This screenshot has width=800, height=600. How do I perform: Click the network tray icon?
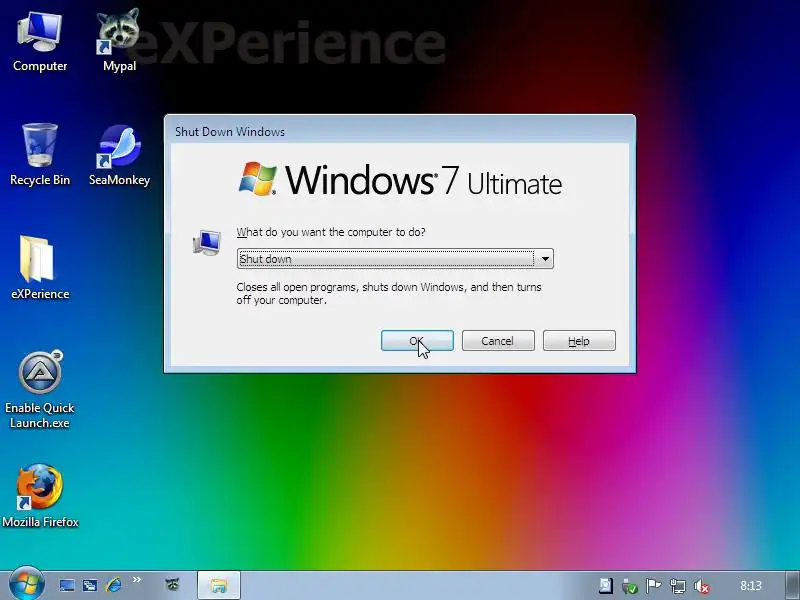pos(678,586)
